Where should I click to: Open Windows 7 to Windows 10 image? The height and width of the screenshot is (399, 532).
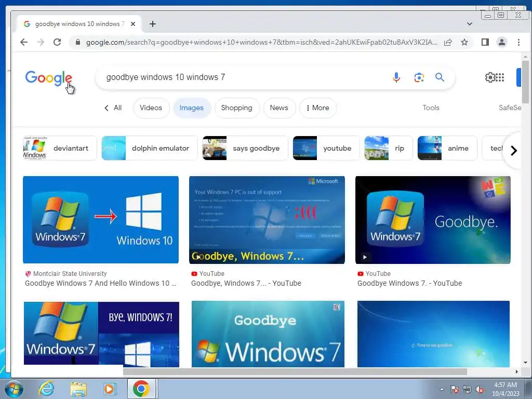pos(101,220)
